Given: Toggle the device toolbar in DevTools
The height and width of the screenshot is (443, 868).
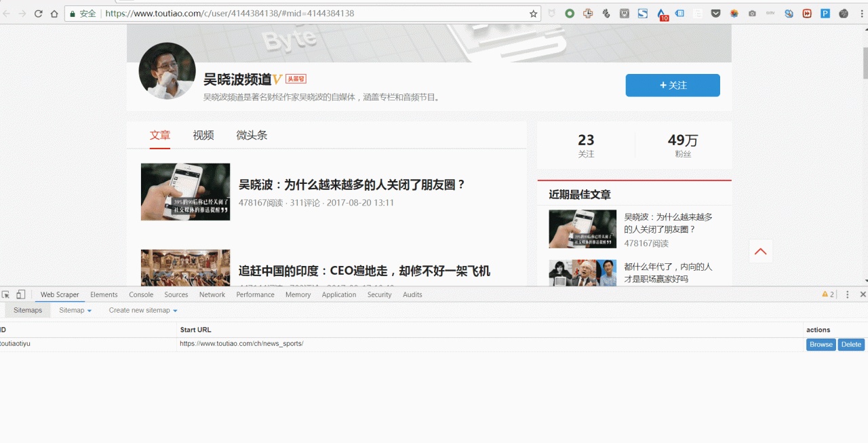Looking at the screenshot, I should click(21, 294).
